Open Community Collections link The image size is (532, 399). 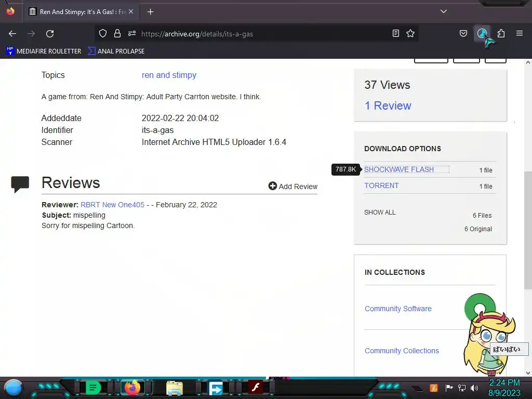pyautogui.click(x=402, y=351)
